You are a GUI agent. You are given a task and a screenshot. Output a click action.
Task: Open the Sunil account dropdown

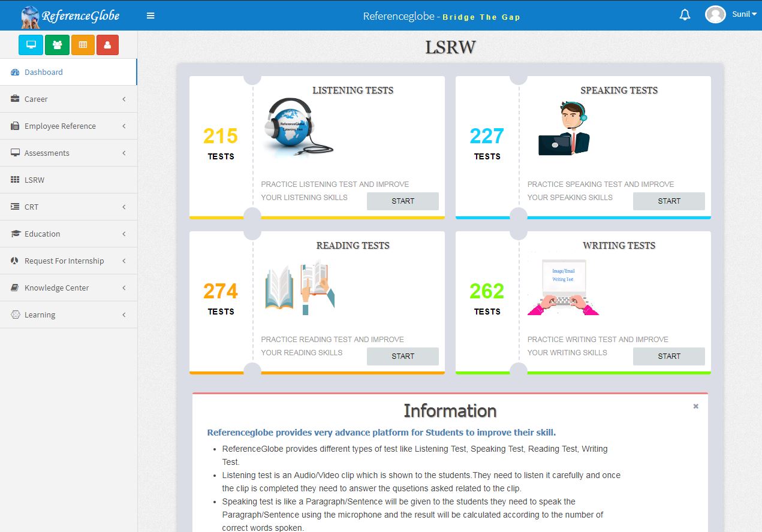[745, 14]
